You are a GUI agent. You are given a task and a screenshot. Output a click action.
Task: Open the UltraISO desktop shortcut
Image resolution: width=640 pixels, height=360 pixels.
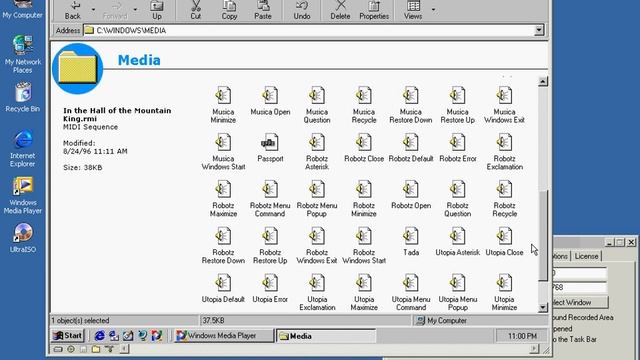[x=22, y=238]
